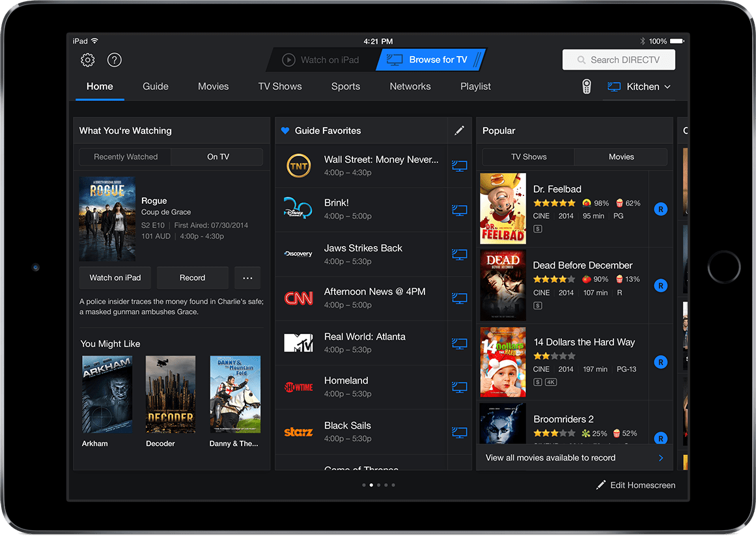Tap TV icon next to Black Sails
The height and width of the screenshot is (536, 756).
pyautogui.click(x=460, y=432)
